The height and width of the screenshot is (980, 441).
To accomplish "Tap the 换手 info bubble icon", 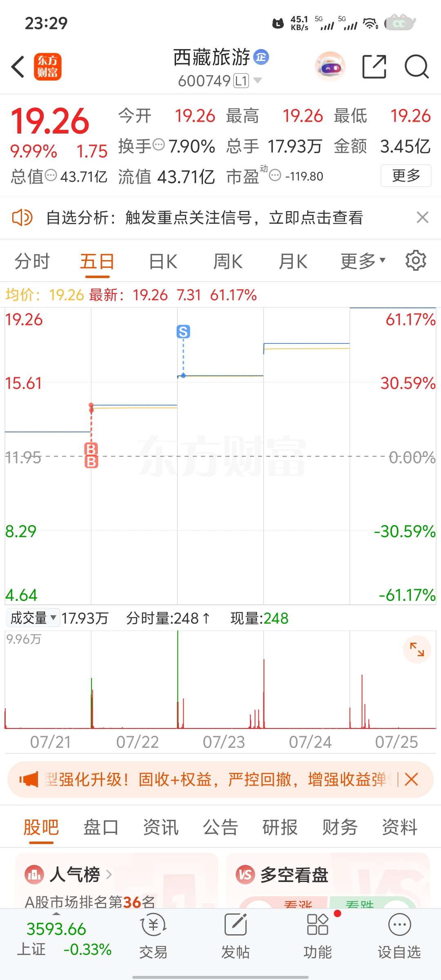I will coord(158,145).
